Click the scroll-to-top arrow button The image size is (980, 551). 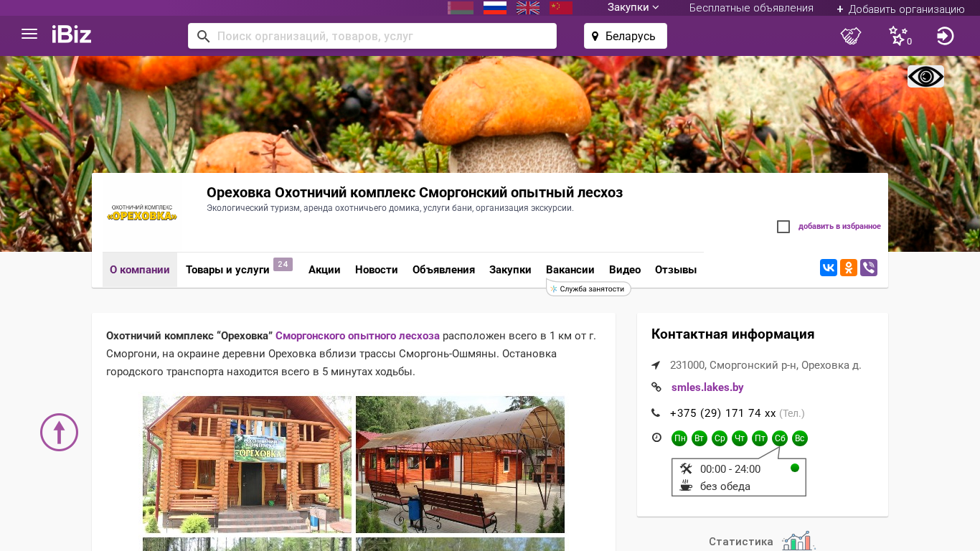(59, 432)
